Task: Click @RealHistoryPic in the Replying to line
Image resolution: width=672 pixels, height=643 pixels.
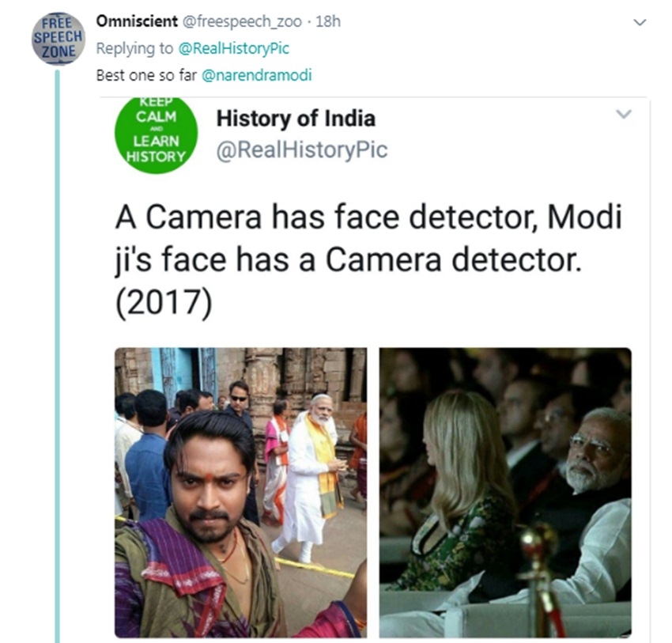Action: (234, 48)
